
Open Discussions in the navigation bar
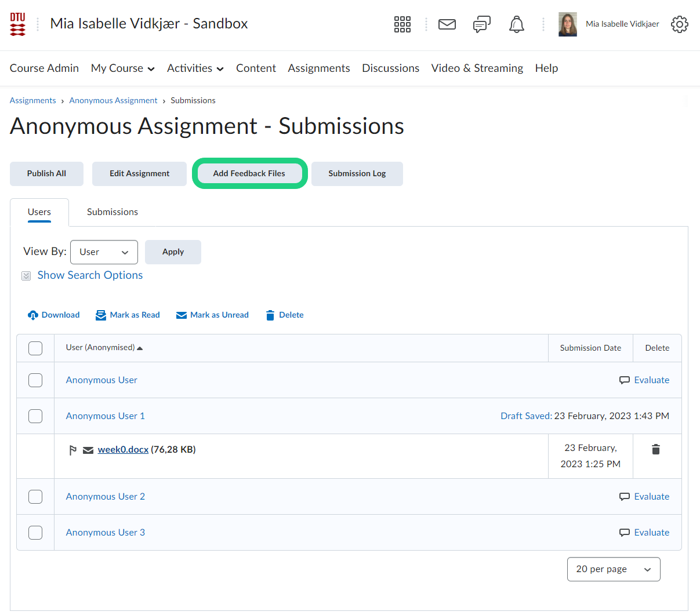point(390,68)
